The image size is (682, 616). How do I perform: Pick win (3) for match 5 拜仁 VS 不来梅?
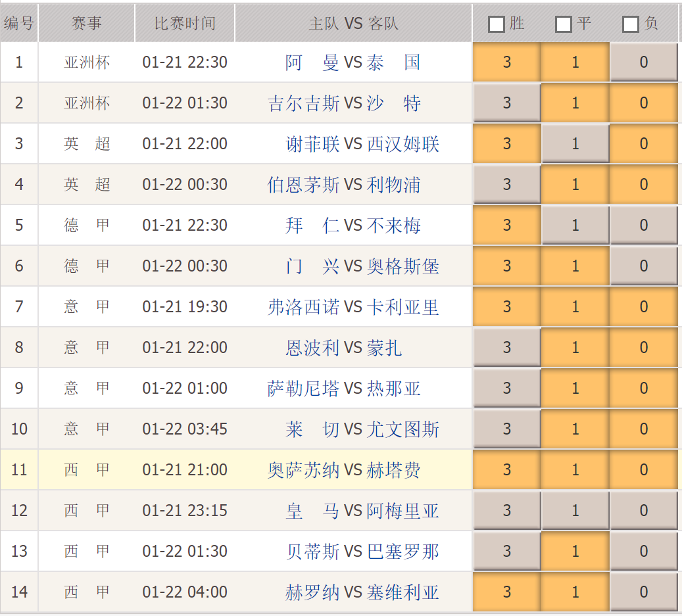click(507, 225)
